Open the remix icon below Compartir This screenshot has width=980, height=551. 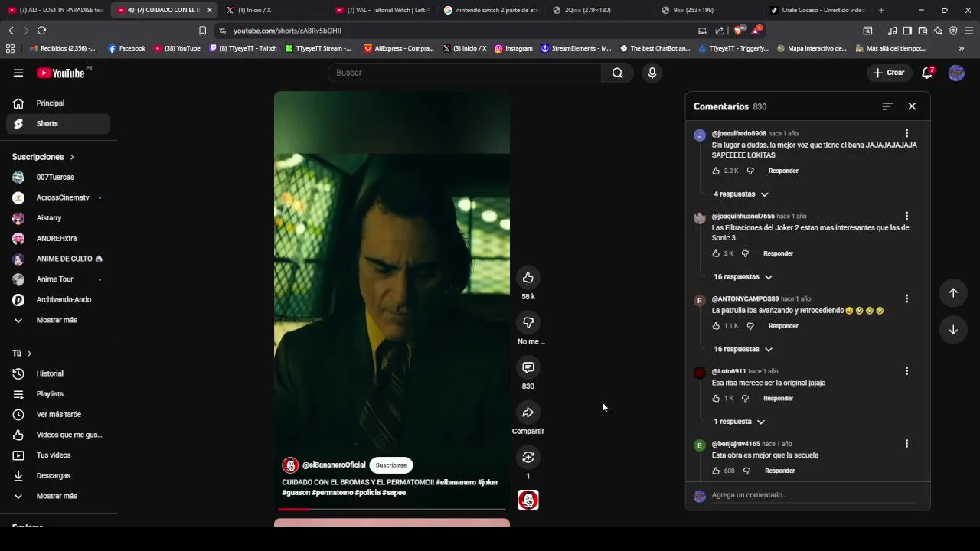pos(528,457)
